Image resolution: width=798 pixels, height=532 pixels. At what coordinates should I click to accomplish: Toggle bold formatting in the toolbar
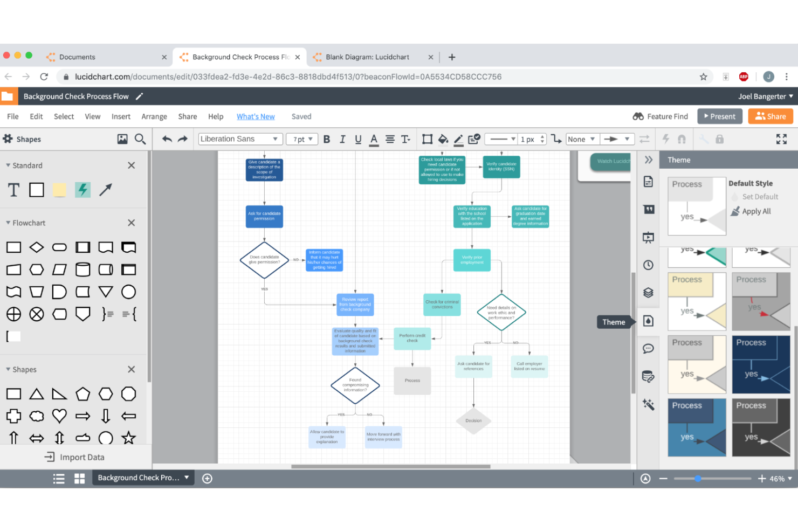[327, 139]
